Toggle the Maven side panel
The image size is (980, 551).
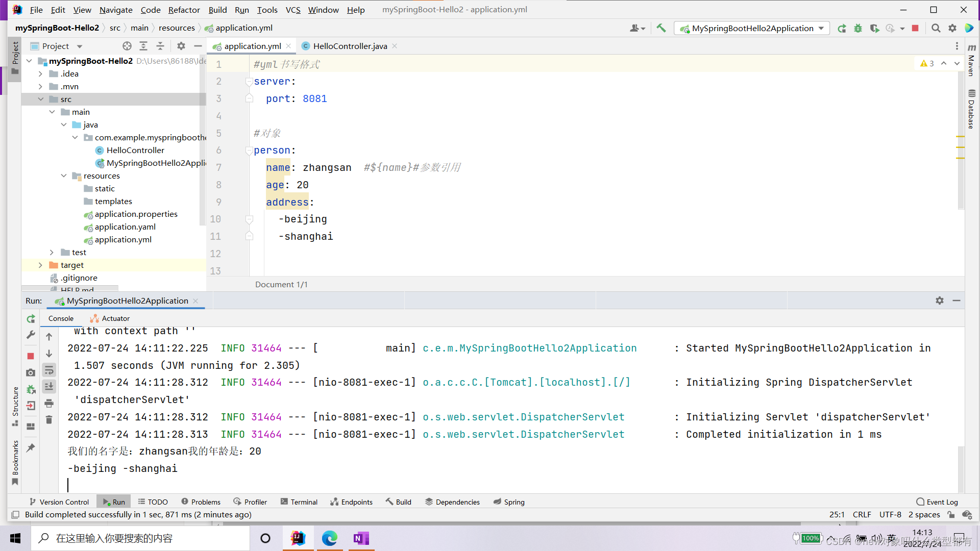(x=971, y=60)
